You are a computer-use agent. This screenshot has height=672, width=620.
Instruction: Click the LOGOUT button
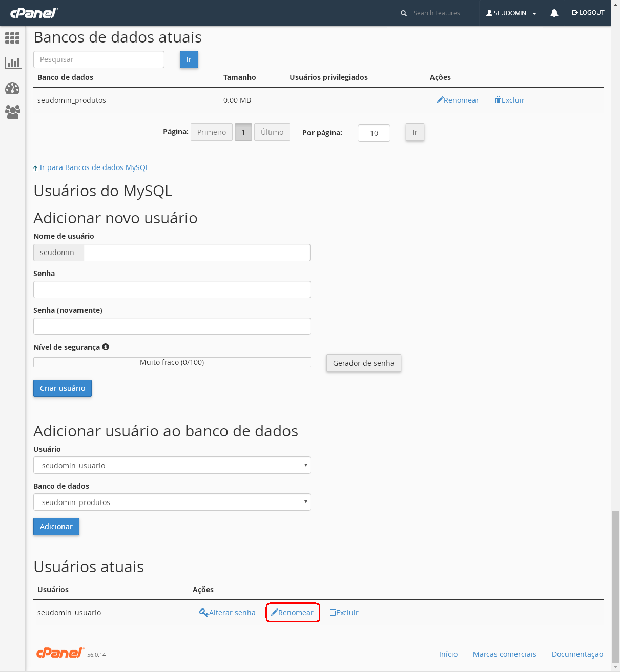click(588, 13)
